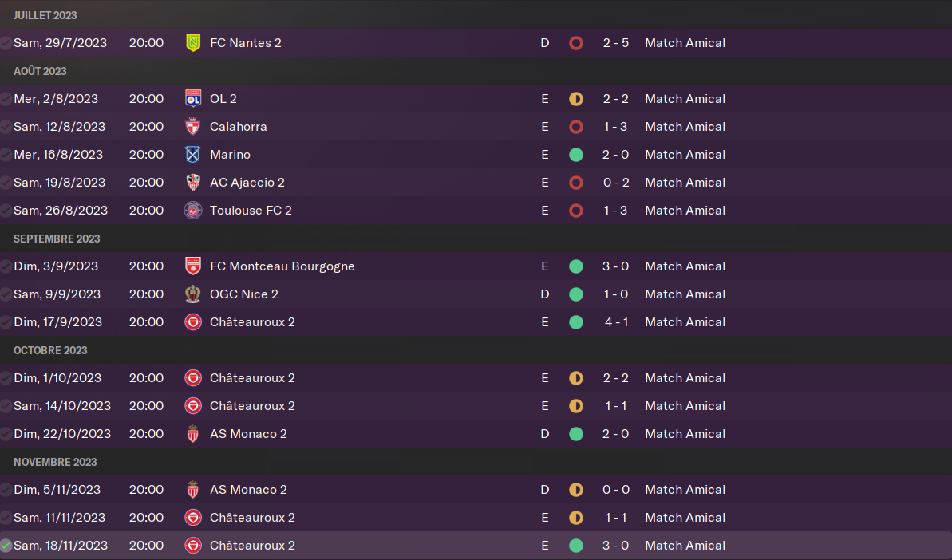
Task: Toggle the checkmark beside the 29/7/2023 match
Action: 6,43
